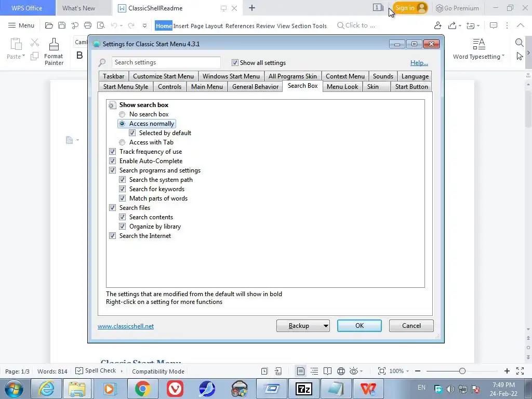This screenshot has height=399, width=532.
Task: Open the Context Menu tab
Action: pyautogui.click(x=345, y=76)
